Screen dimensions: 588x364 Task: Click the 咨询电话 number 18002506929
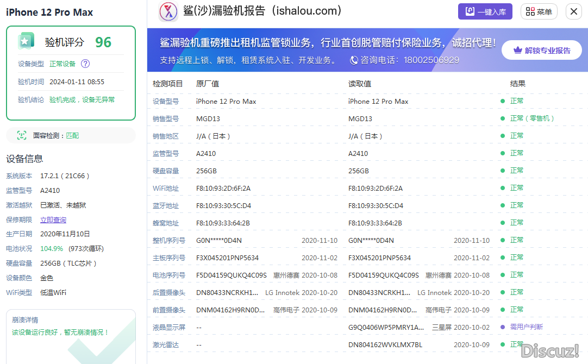[x=431, y=60]
